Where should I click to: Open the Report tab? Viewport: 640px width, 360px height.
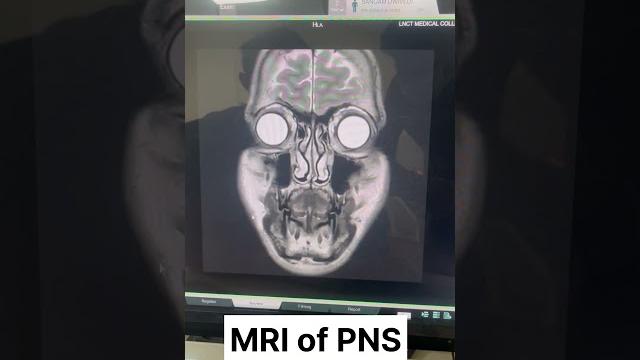353,309
